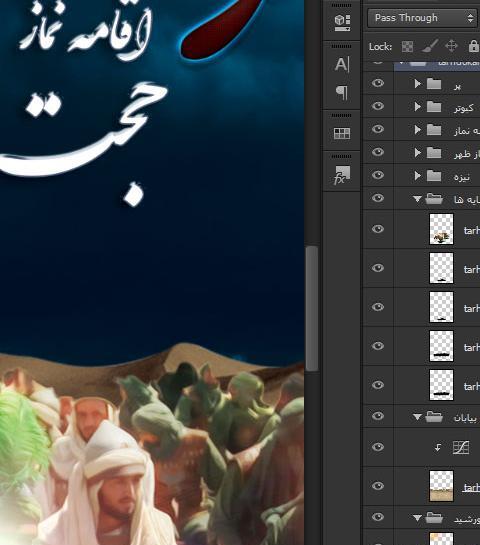The height and width of the screenshot is (545, 480).
Task: Click open-folder icon of ورشید group
Action: (x=434, y=518)
